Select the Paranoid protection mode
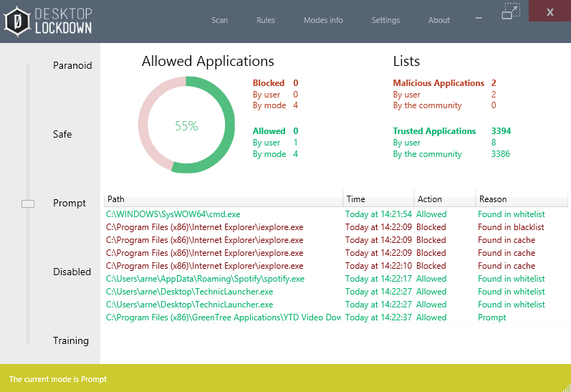The image size is (571, 392). click(72, 66)
